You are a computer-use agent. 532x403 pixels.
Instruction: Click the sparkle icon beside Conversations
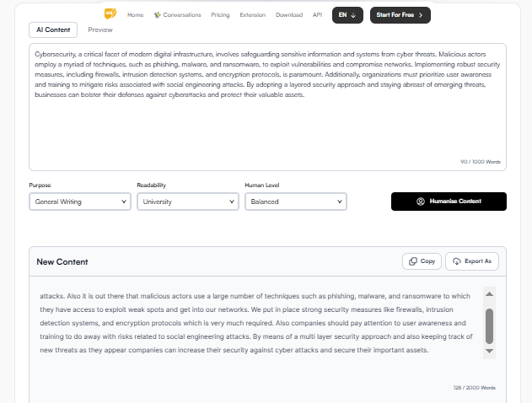point(158,15)
